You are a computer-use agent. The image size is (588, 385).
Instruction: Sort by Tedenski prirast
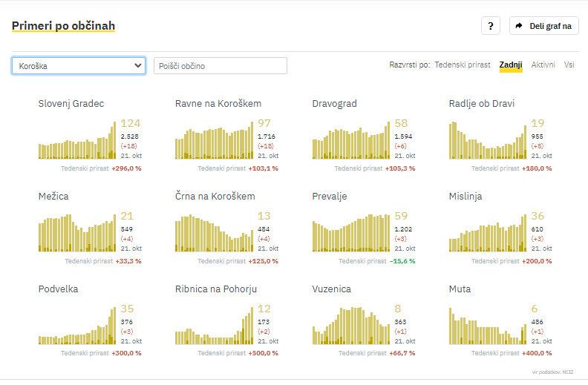tap(462, 65)
